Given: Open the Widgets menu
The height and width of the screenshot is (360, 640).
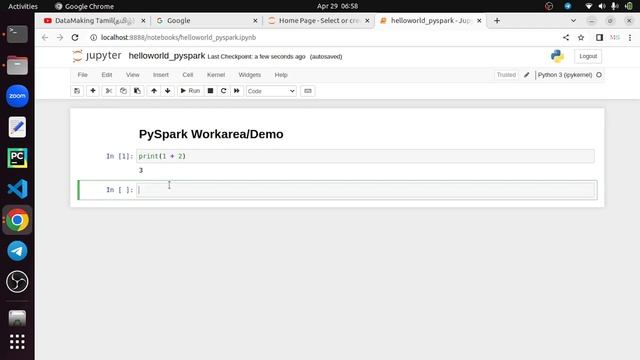Looking at the screenshot, I should click(250, 75).
